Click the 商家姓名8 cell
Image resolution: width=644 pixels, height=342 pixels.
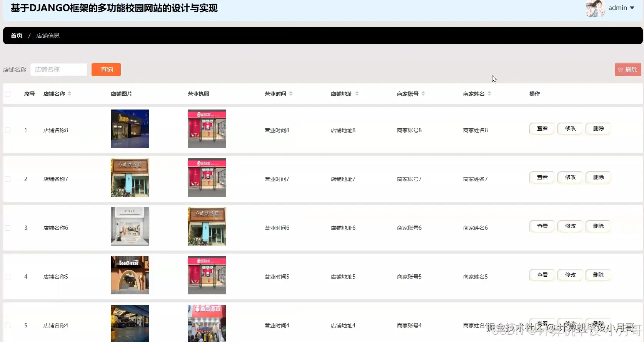475,130
